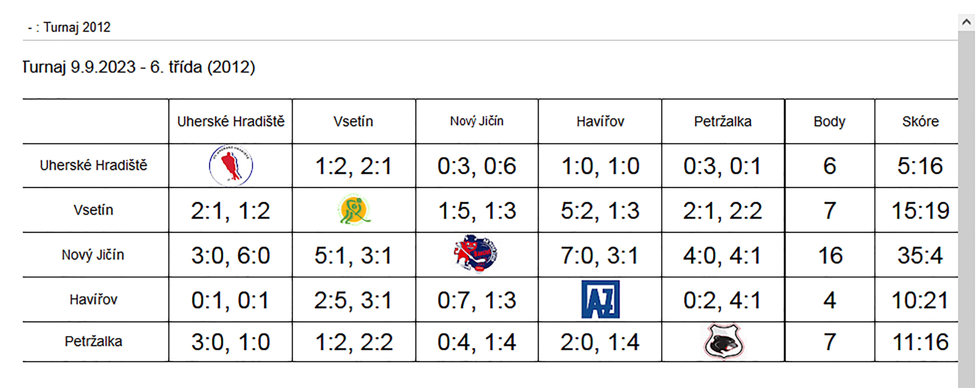Click the blue AZ Havířov logo
This screenshot has width=980, height=388.
[x=600, y=299]
